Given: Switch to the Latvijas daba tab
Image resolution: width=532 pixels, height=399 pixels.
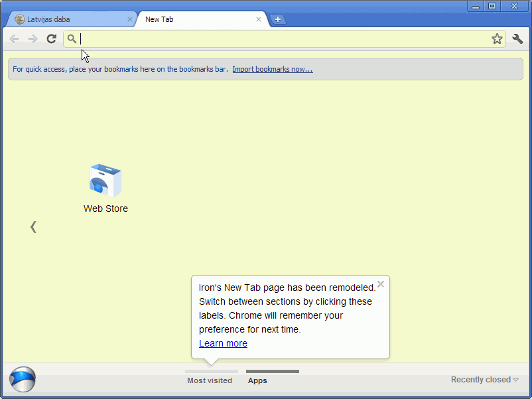Looking at the screenshot, I should (x=72, y=19).
